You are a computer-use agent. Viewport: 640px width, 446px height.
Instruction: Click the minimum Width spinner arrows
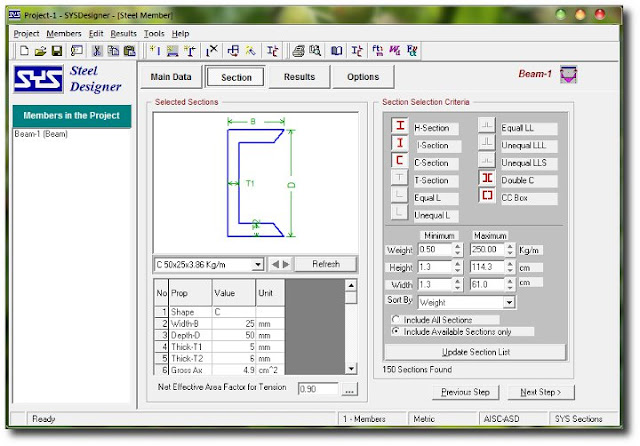[x=458, y=284]
